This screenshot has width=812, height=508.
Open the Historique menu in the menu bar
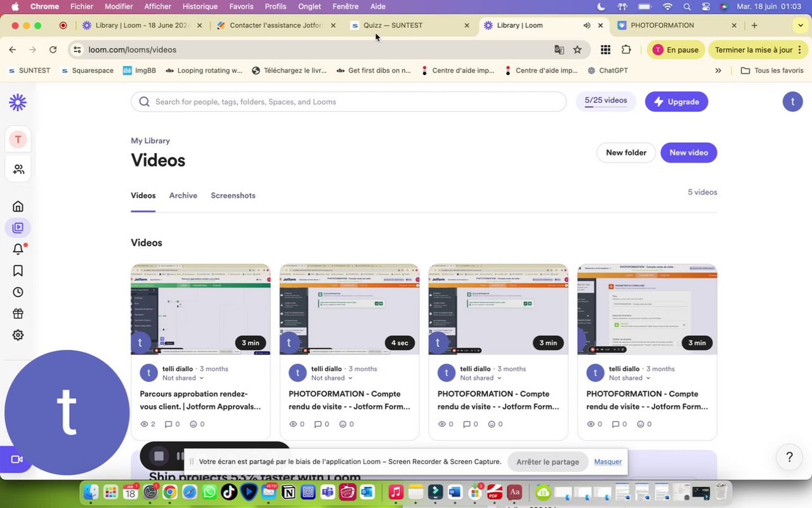coord(200,6)
